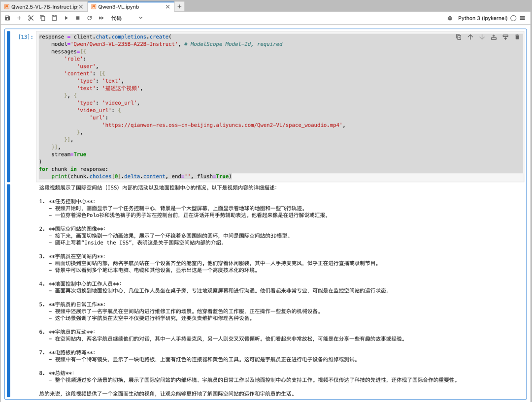Click output heading 4. **地面控制中心的工作人员**
Viewport: 532px width, 402px height.
[x=80, y=284]
